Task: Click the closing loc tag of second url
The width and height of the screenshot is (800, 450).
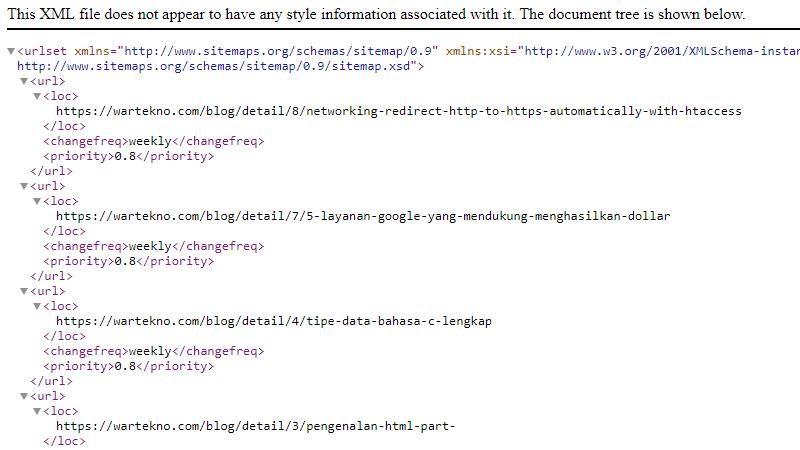Action: [x=64, y=231]
